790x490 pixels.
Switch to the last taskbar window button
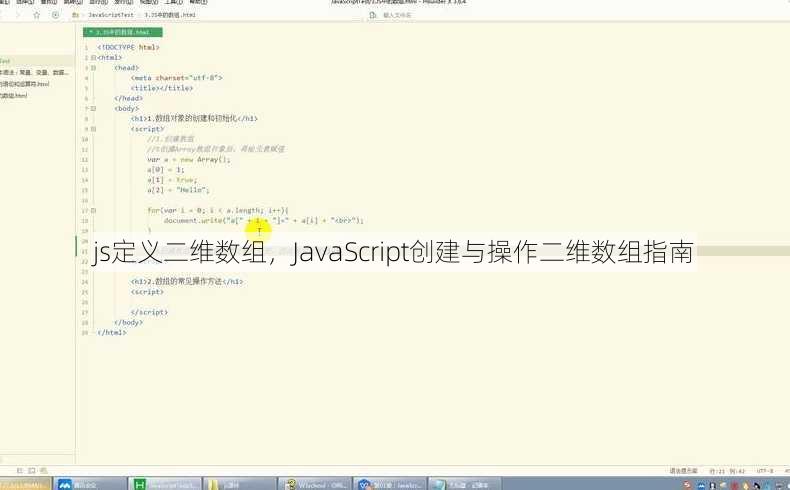[464, 484]
